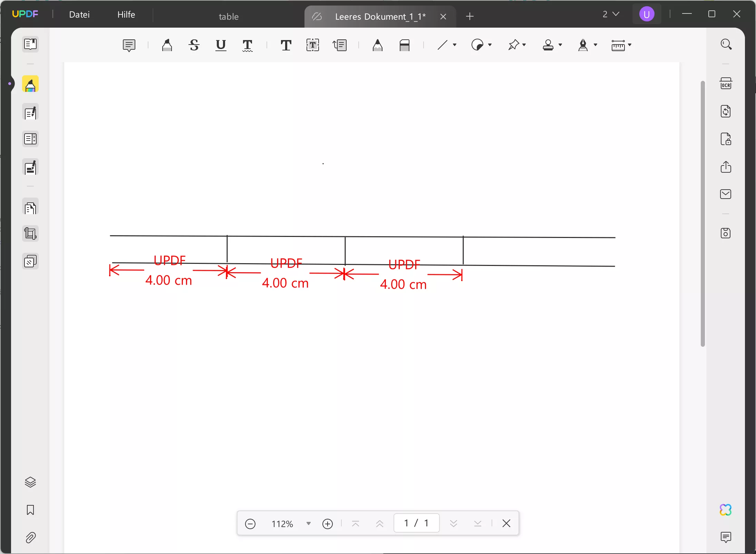Open the Protect PDF lock icon
756x554 pixels.
[x=726, y=139]
